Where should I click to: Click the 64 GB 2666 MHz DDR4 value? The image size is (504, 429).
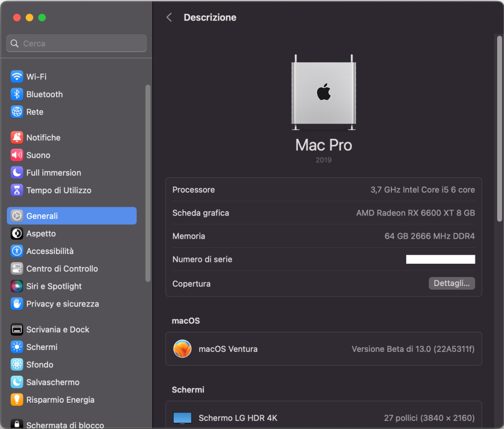pyautogui.click(x=430, y=236)
